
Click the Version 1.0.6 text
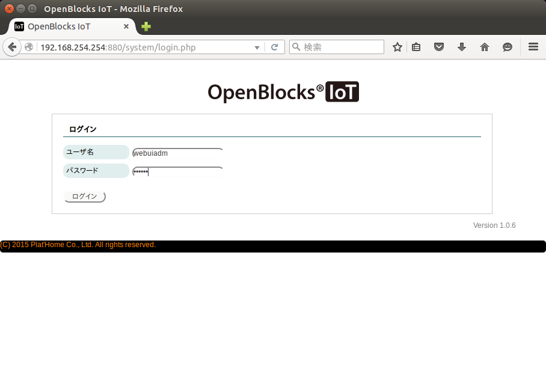pos(494,225)
